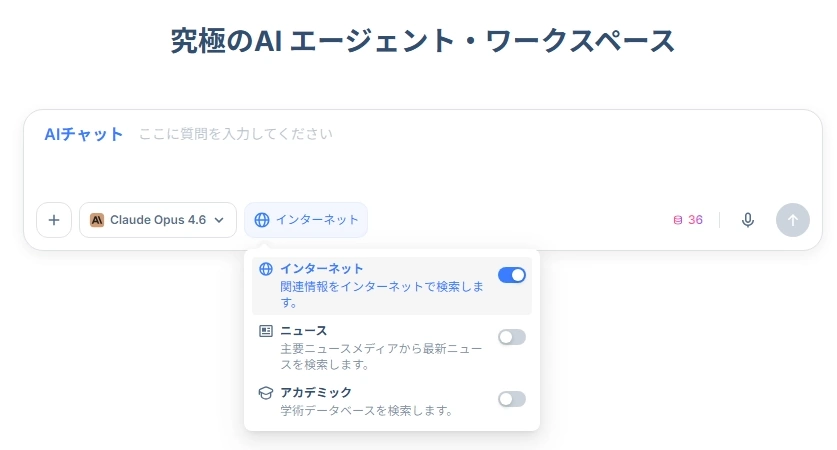Screen dimensions: 837x450
Task: Select the アカデミック menu option
Action: click(x=316, y=393)
